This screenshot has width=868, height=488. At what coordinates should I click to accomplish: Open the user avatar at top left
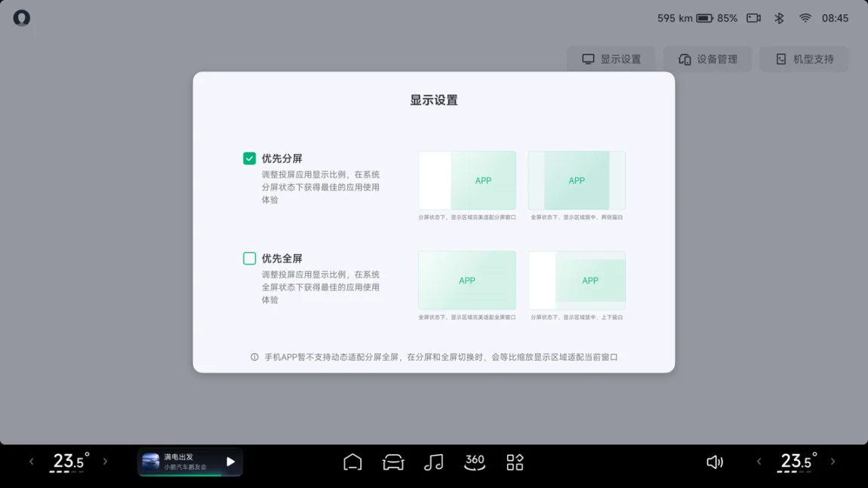click(x=22, y=18)
